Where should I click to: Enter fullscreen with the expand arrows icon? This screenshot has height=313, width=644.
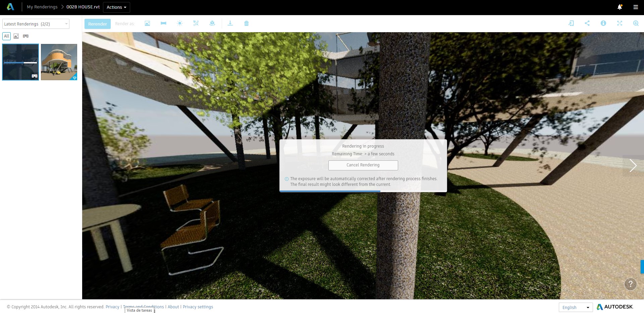(620, 23)
